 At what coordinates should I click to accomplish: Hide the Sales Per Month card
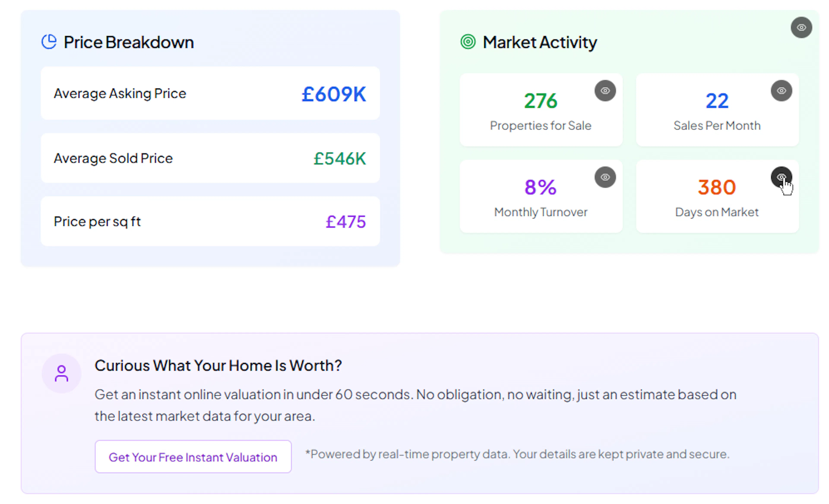[x=781, y=91]
